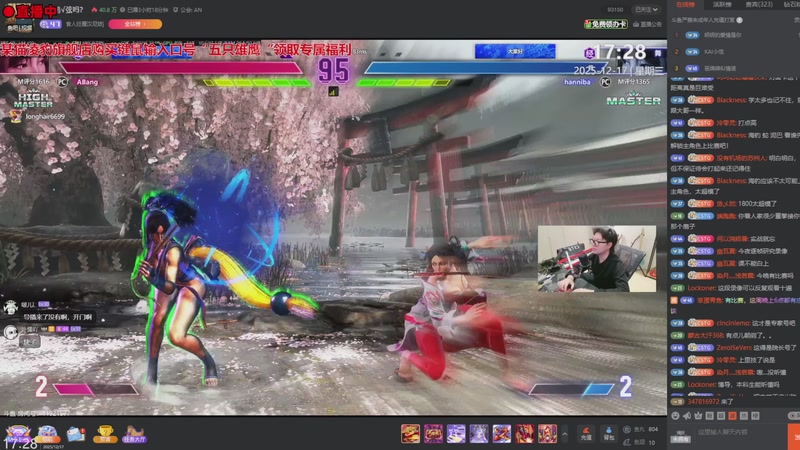Click the 免费领办卡 green button
This screenshot has height=450, width=800.
(x=606, y=24)
